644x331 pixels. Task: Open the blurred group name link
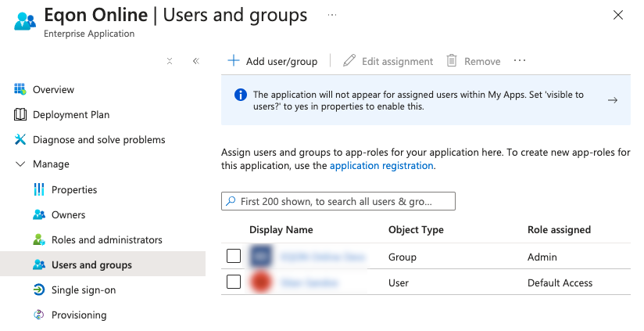[x=323, y=257]
